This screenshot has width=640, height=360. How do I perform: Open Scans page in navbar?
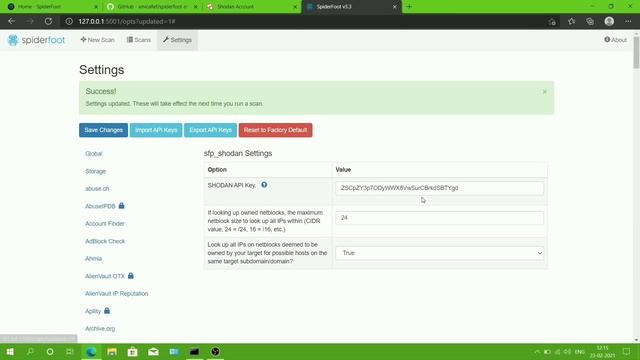pyautogui.click(x=139, y=40)
